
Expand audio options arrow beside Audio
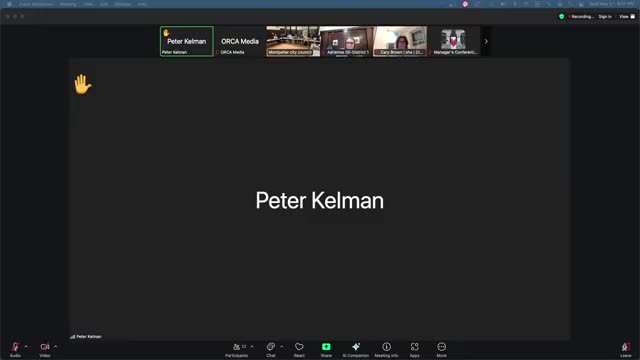tap(26, 347)
